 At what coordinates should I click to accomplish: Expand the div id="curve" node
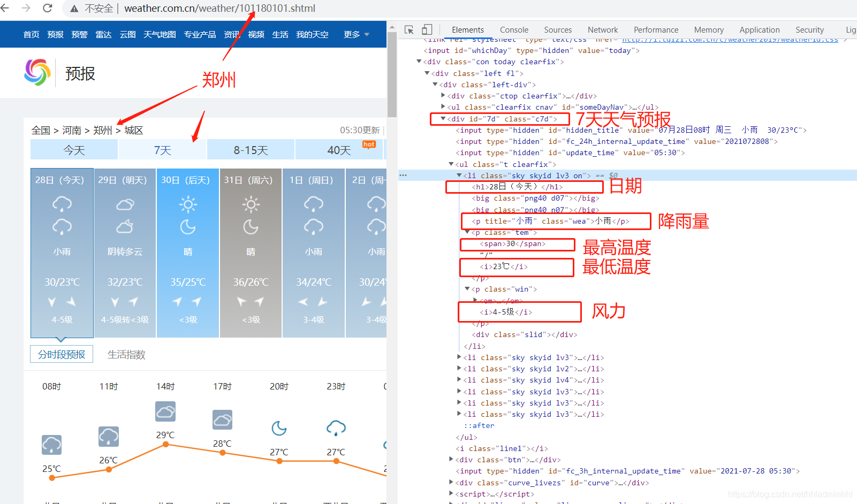[x=451, y=483]
